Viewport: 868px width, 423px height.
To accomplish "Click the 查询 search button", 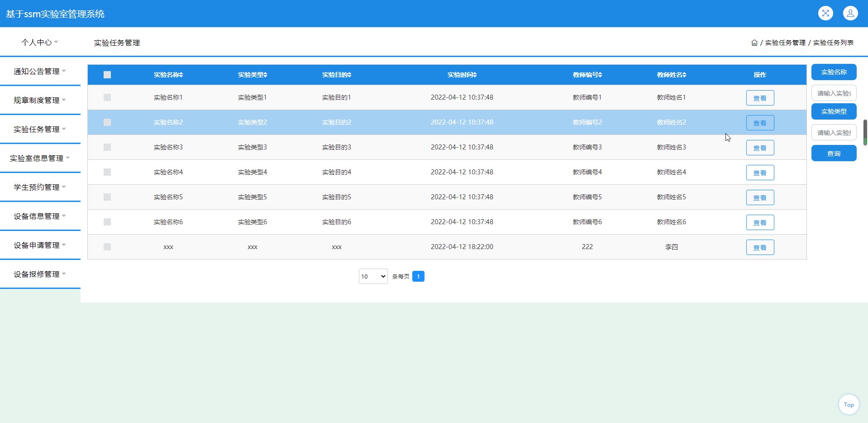I will pyautogui.click(x=834, y=153).
